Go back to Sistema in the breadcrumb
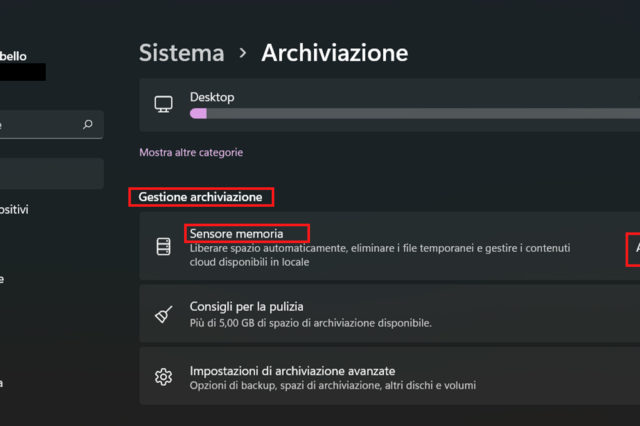 [x=181, y=53]
